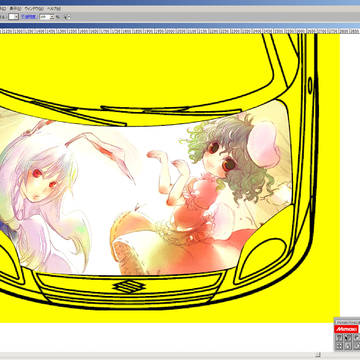
Task: Click the first icon in the Mimaki panel's top row
Action: pos(339,338)
